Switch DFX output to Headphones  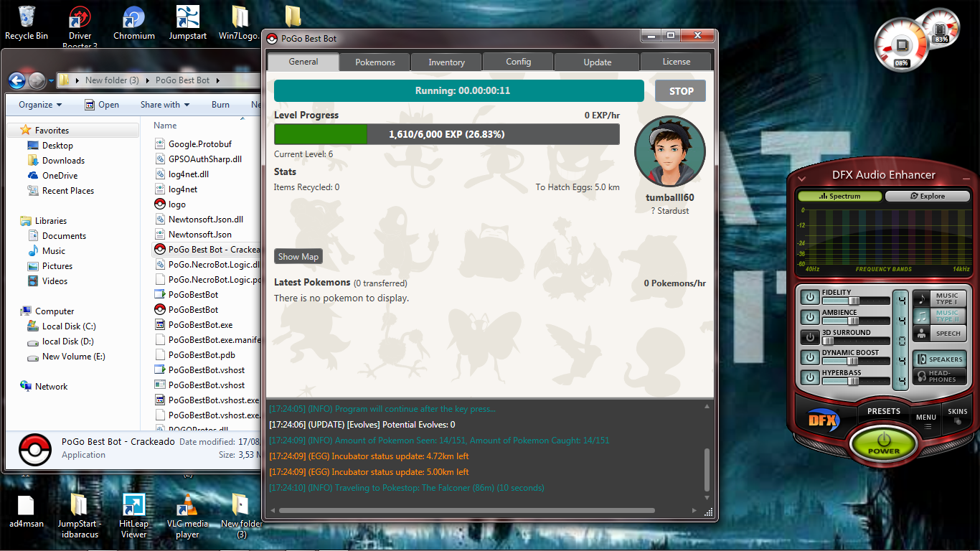click(x=939, y=377)
